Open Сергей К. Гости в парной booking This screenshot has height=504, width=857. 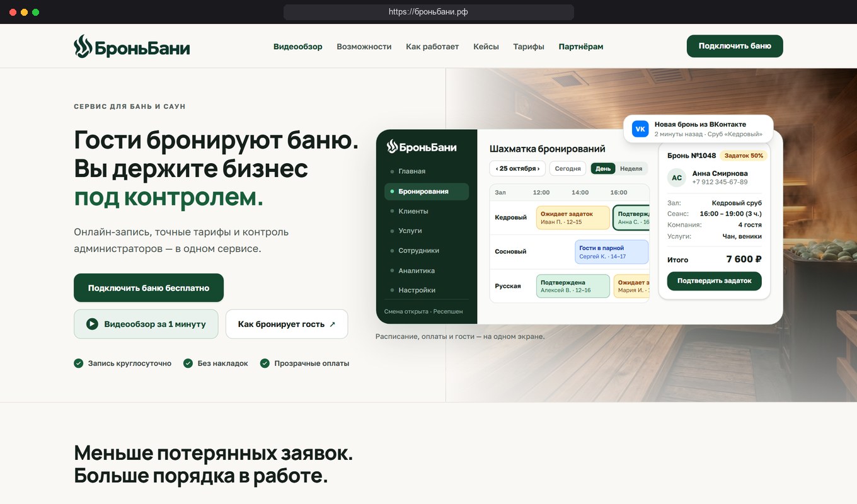tap(611, 252)
